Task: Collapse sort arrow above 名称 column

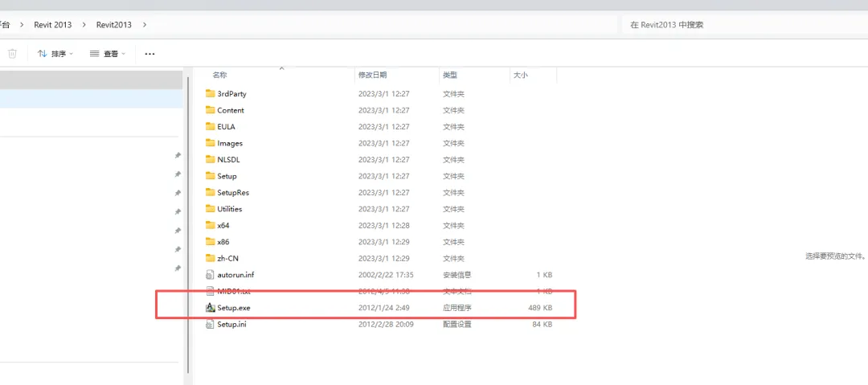Action: [x=281, y=68]
